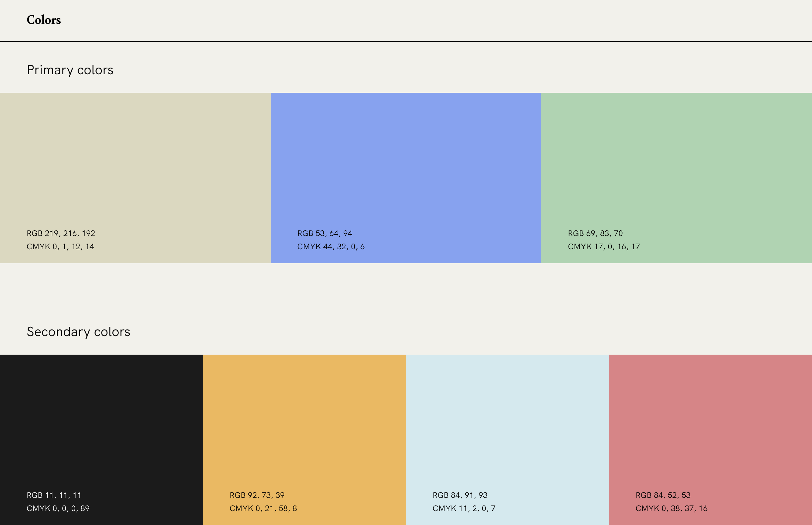
Task: Click the "CMYK 0, 38, 37, 16" text
Action: click(x=671, y=508)
